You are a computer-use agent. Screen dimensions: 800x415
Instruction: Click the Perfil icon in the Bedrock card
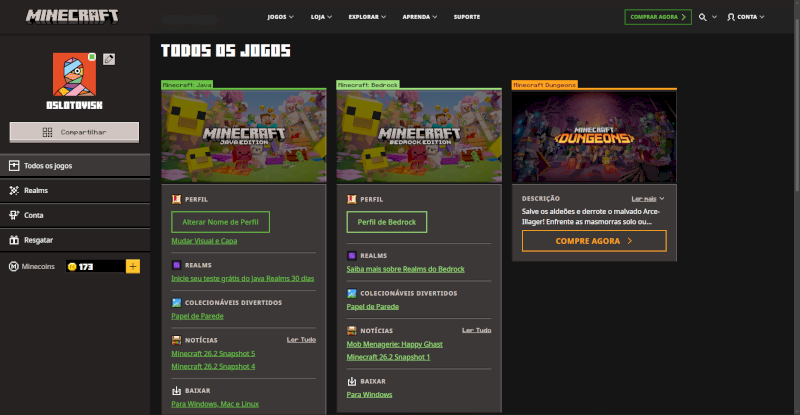pos(352,199)
